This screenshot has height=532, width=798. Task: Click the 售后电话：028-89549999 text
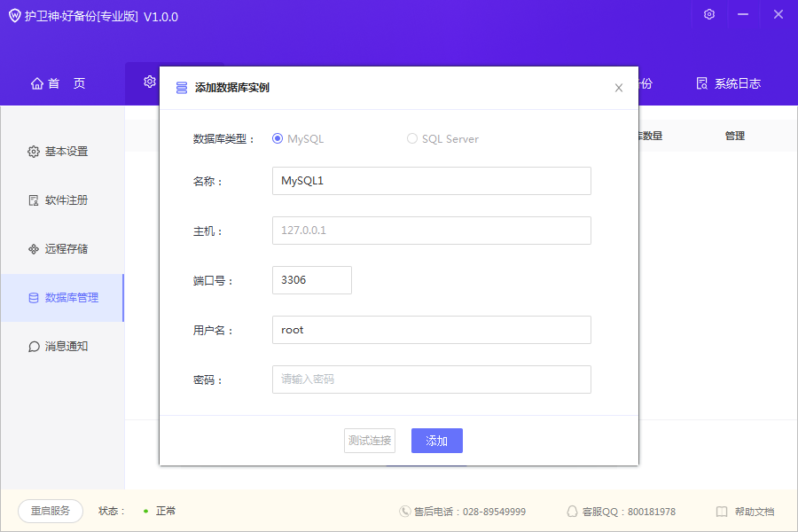point(470,511)
